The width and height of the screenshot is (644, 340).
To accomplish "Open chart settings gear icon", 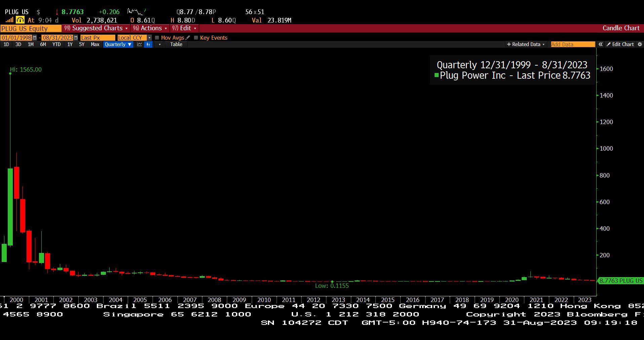I will coord(640,44).
